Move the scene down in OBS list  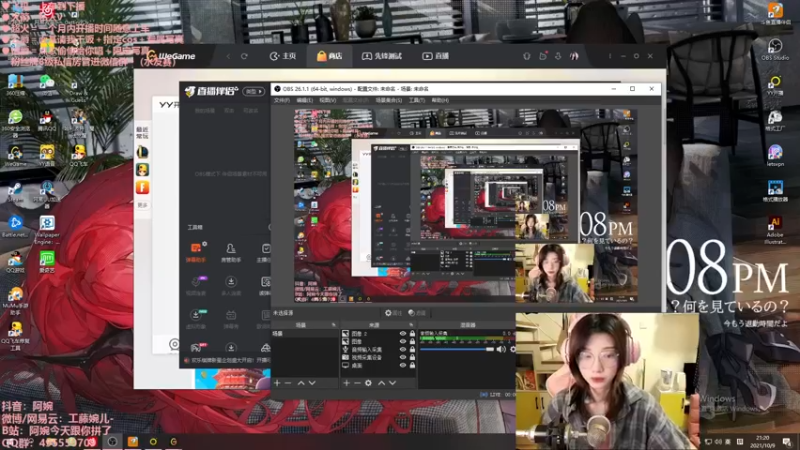tap(312, 383)
